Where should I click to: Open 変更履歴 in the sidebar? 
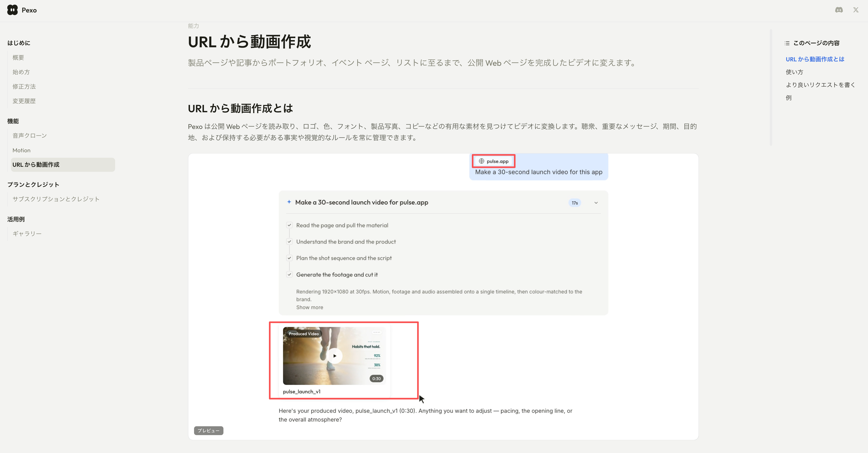click(x=24, y=101)
